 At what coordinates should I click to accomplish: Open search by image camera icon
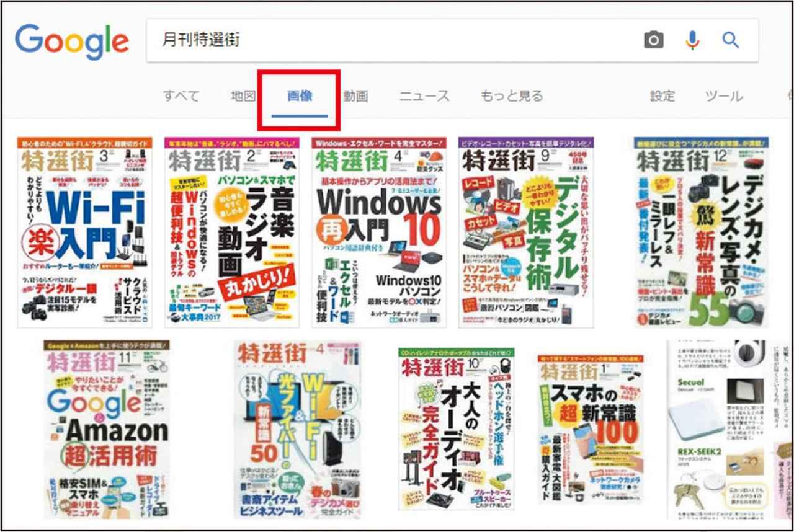[x=653, y=41]
